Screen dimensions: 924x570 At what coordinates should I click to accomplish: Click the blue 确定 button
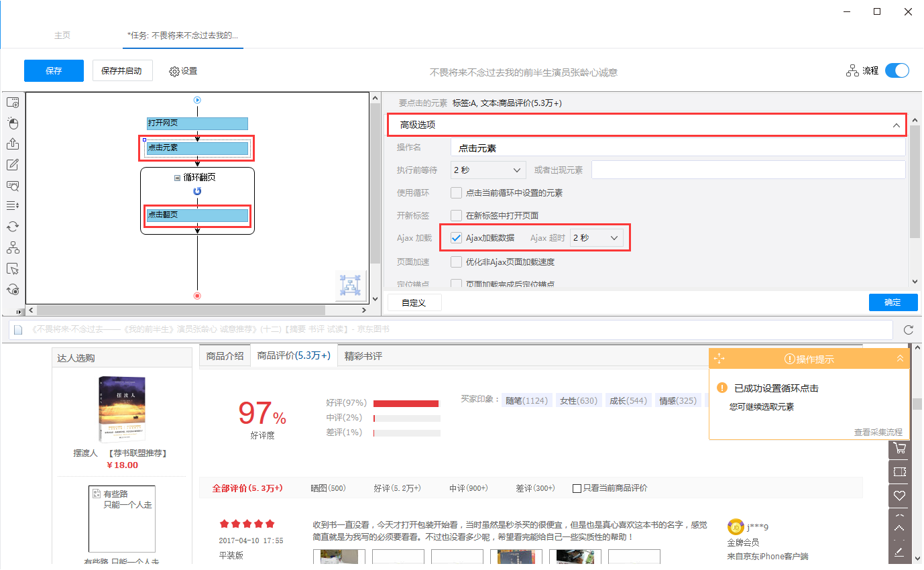pyautogui.click(x=892, y=302)
